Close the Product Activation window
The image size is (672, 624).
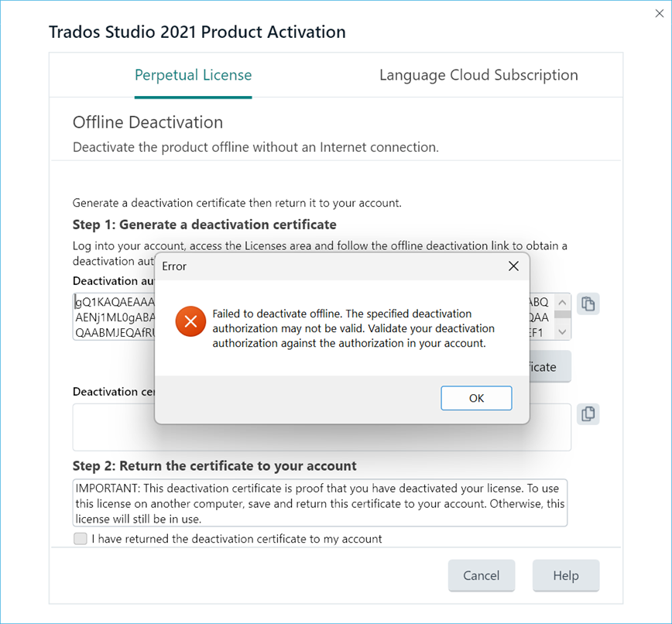660,14
